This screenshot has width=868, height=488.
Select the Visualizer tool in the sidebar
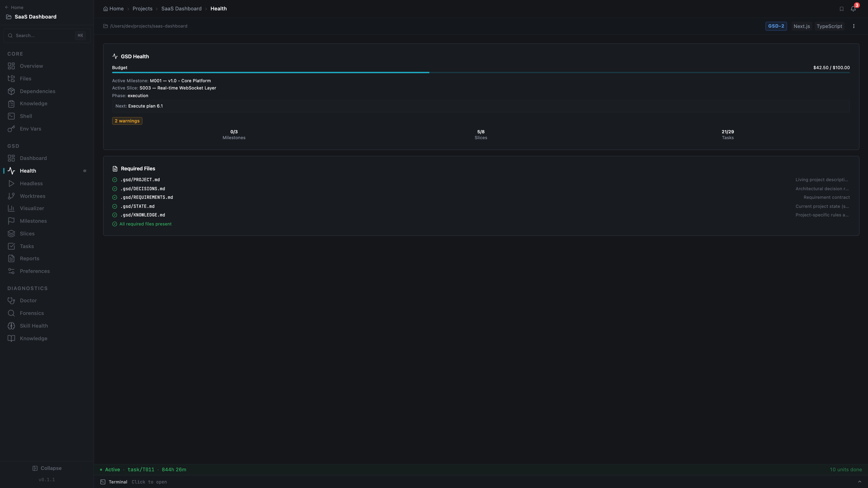pyautogui.click(x=31, y=208)
